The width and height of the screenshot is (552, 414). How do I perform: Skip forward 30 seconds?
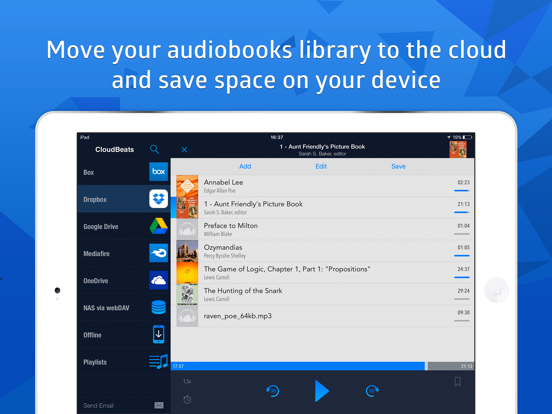(x=372, y=391)
